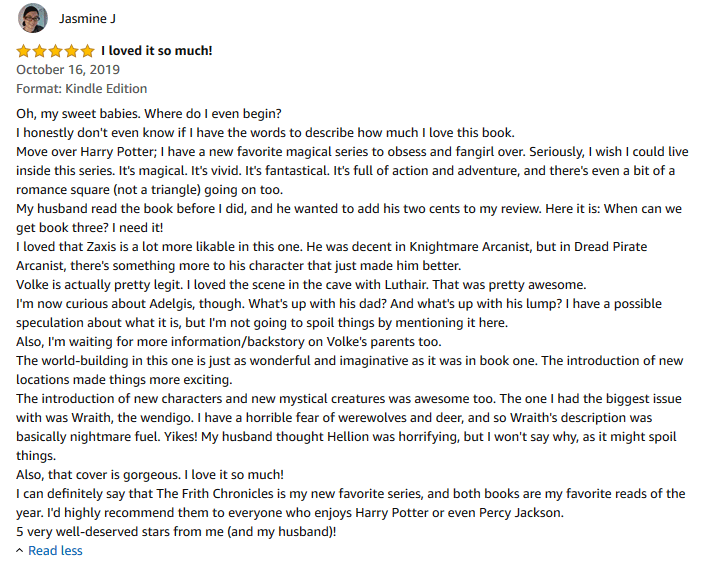Click the review date October 16, 2019
This screenshot has height=568, width=720.
pyautogui.click(x=68, y=70)
